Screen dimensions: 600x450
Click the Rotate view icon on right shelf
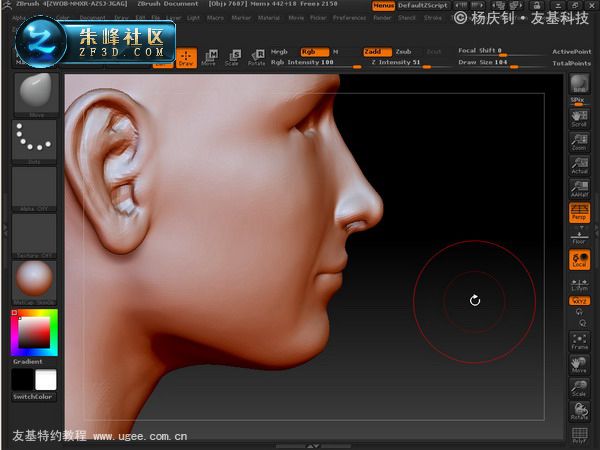[579, 411]
